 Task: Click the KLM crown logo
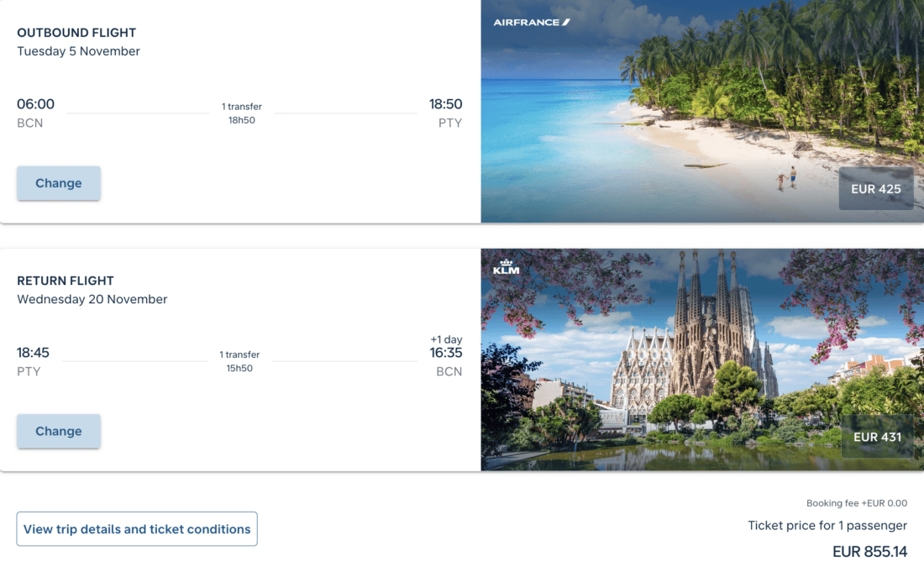click(507, 268)
